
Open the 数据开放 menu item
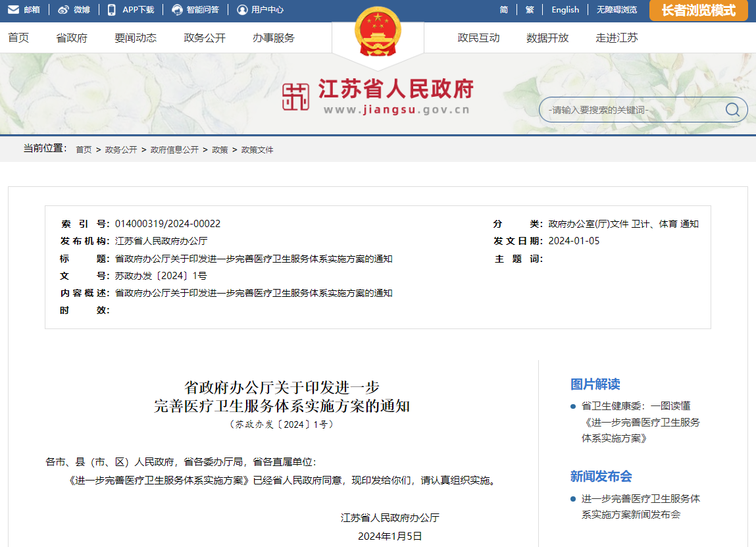[x=547, y=38]
